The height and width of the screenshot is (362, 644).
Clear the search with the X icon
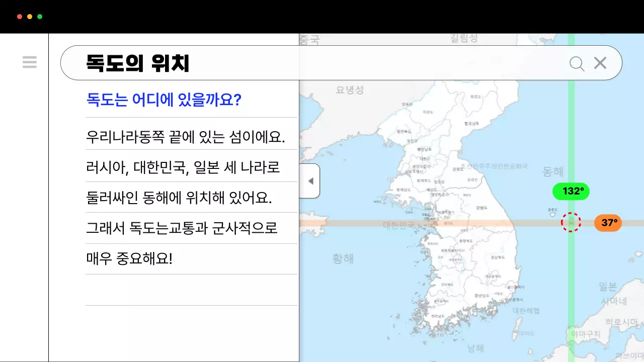tap(600, 62)
